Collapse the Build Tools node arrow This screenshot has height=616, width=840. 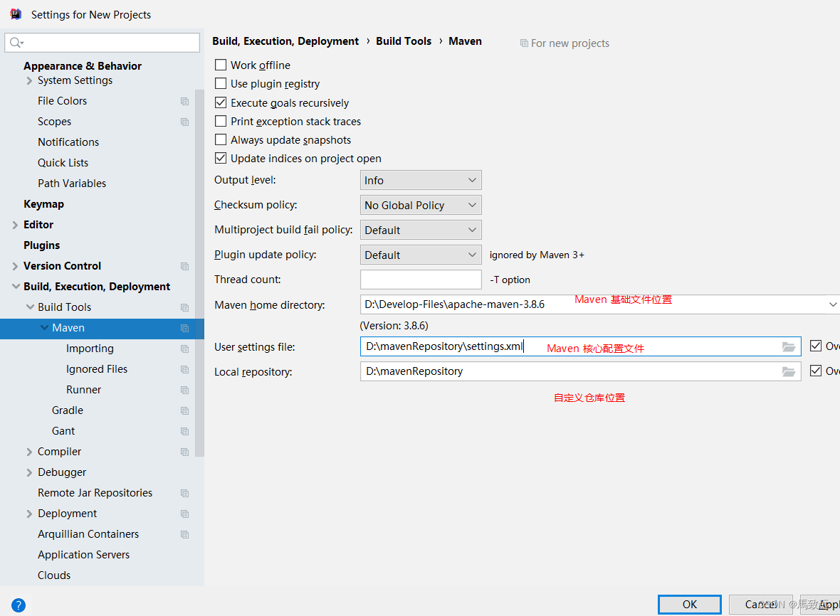pos(30,307)
